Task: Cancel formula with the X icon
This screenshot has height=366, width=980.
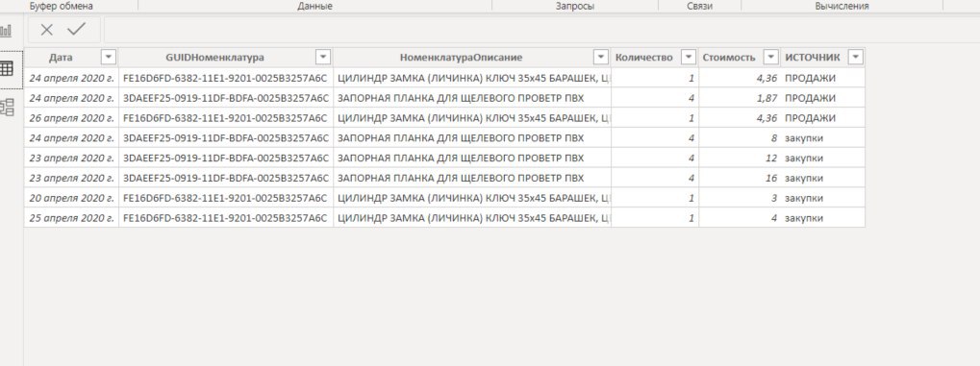Action: tap(47, 30)
